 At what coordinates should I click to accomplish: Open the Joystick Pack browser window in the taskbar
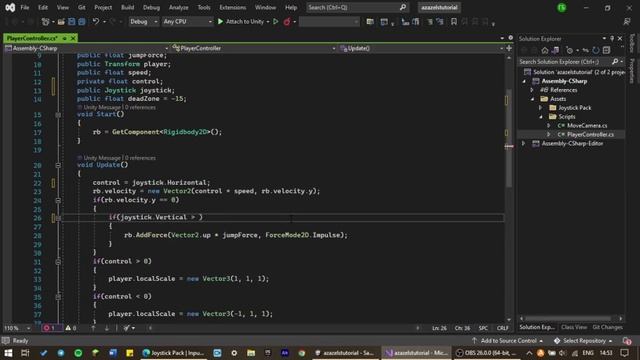point(173,353)
